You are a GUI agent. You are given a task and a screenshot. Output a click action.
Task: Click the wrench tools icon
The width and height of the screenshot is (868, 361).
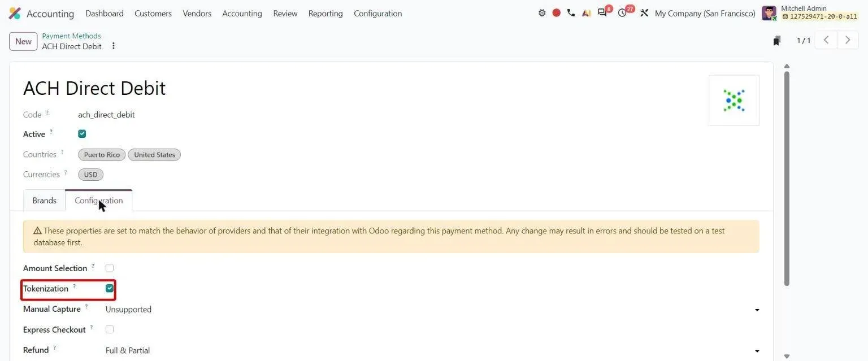(644, 13)
